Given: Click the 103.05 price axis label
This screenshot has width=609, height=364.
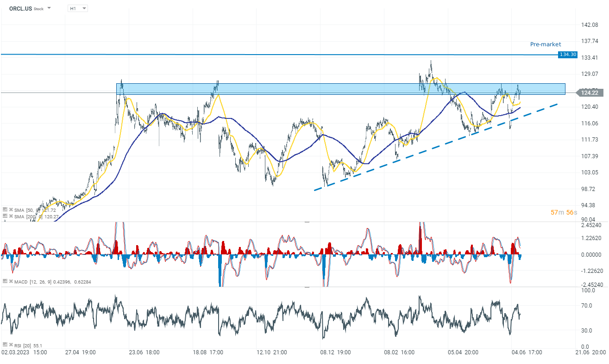Looking at the screenshot, I should tap(590, 173).
